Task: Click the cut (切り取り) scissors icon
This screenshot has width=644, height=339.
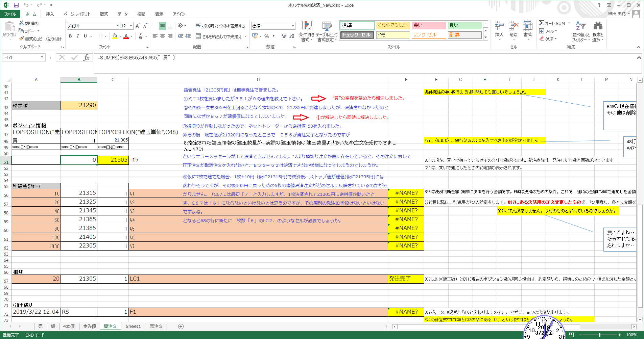Action: (21, 23)
